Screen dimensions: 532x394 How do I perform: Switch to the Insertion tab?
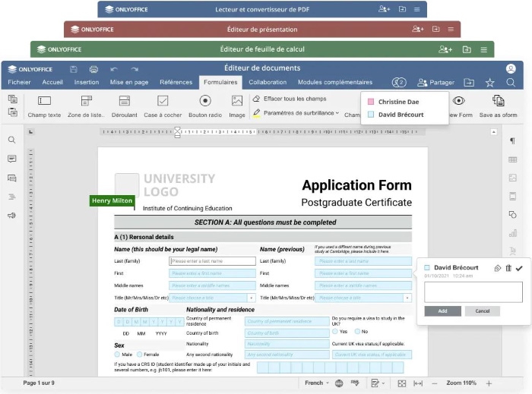[87, 82]
